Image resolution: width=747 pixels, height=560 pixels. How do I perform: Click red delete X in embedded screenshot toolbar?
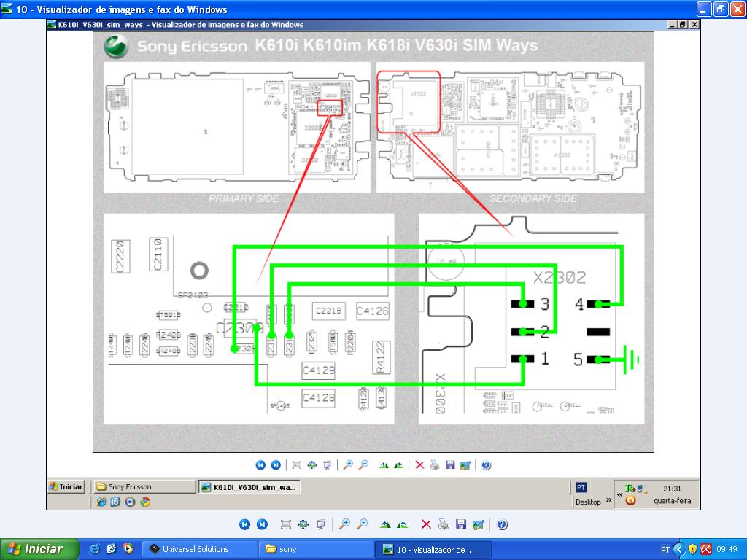pos(419,464)
